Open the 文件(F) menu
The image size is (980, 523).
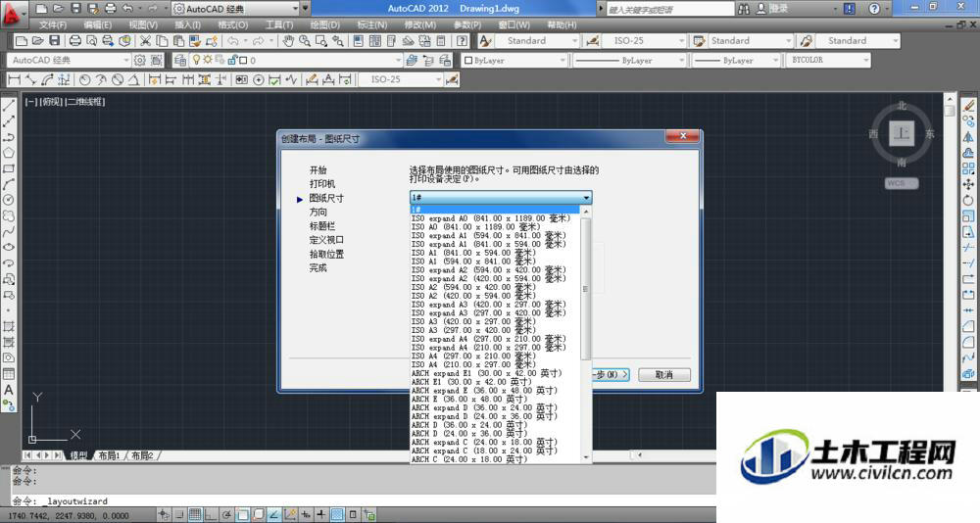53,25
